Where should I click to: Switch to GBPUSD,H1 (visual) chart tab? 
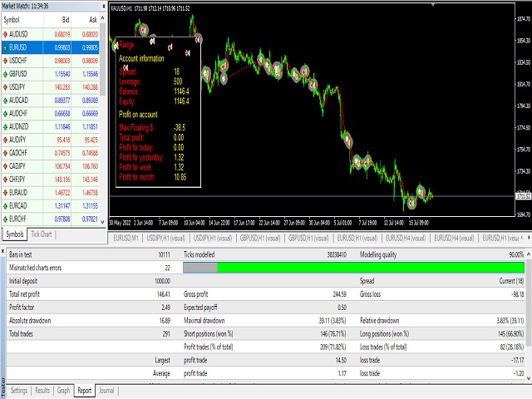(x=259, y=238)
